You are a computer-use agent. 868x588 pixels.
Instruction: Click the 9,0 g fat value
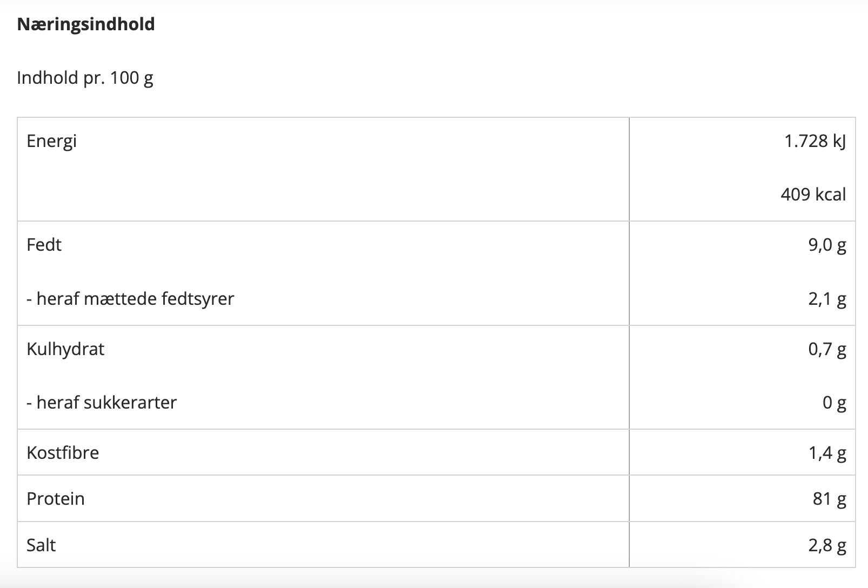(x=827, y=245)
